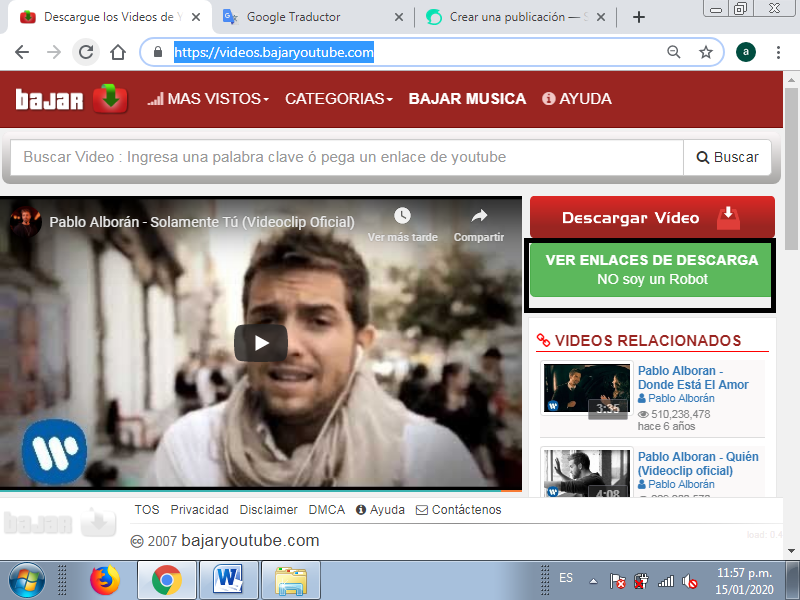Open Ayuda link in the footer
Viewport: 800px width, 600px height.
[381, 510]
